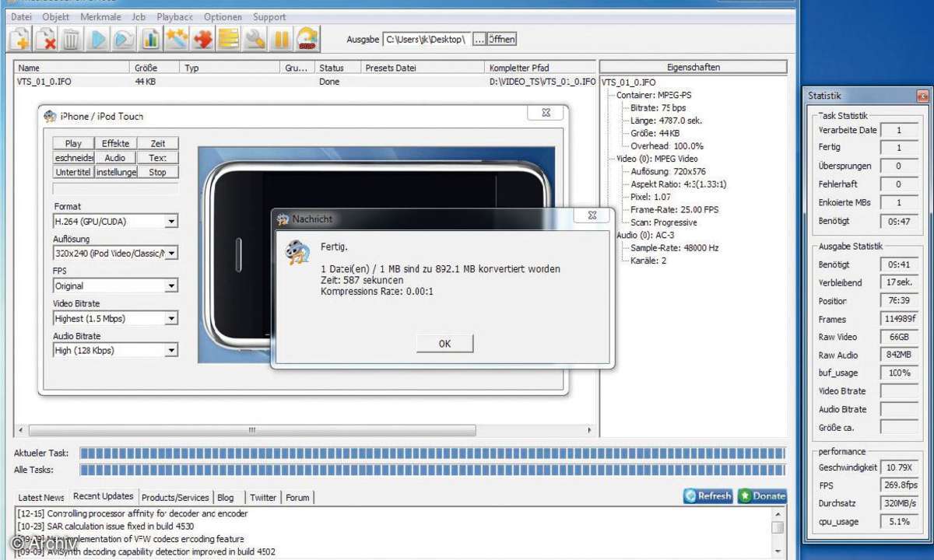Close the Statistik panel
Viewport: 934px width, 560px height.
click(922, 96)
